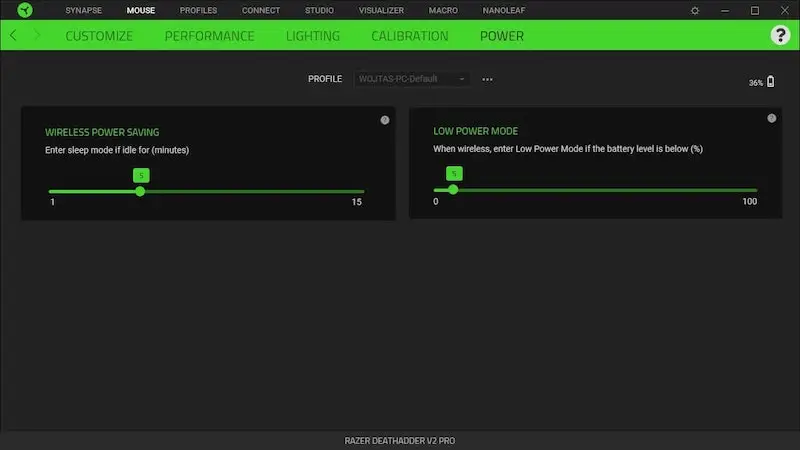Open the Customize sub-tab
The height and width of the screenshot is (450, 800).
point(99,36)
